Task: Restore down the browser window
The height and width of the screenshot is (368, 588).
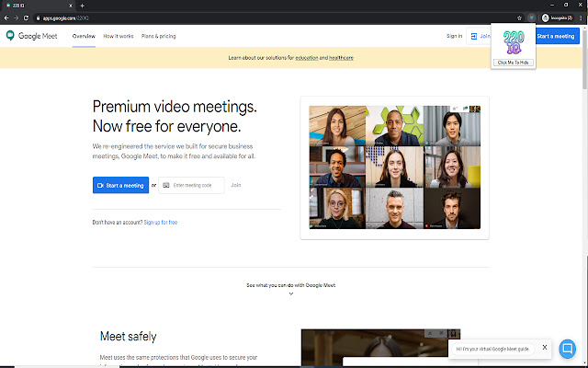Action: [x=566, y=5]
